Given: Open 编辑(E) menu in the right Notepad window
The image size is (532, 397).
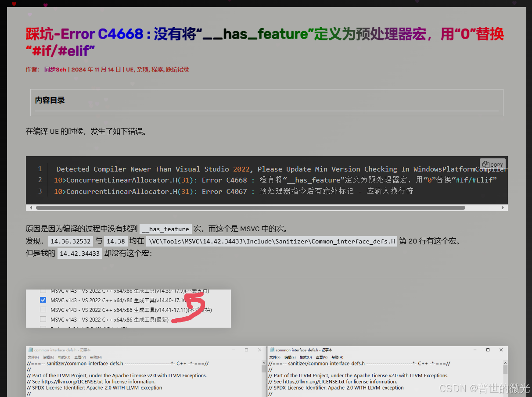Looking at the screenshot, I should click(x=290, y=357).
